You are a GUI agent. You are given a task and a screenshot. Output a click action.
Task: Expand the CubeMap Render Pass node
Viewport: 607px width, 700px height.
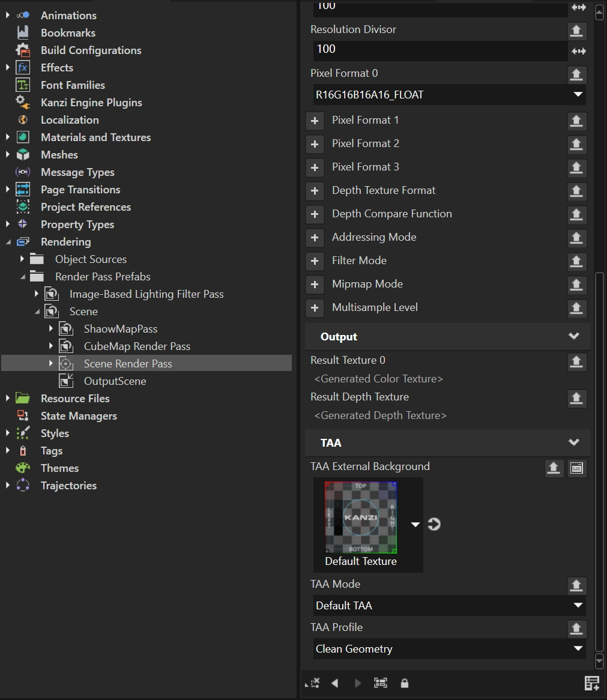coord(50,346)
